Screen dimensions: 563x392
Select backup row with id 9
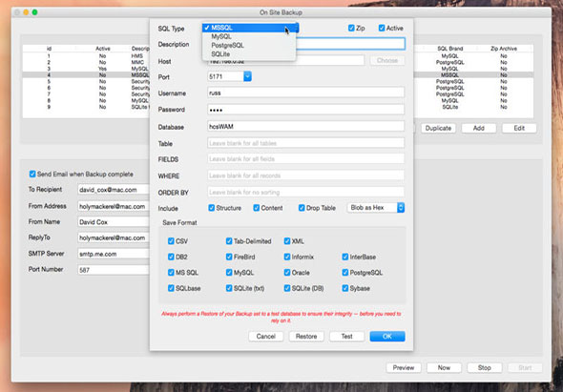click(x=86, y=107)
